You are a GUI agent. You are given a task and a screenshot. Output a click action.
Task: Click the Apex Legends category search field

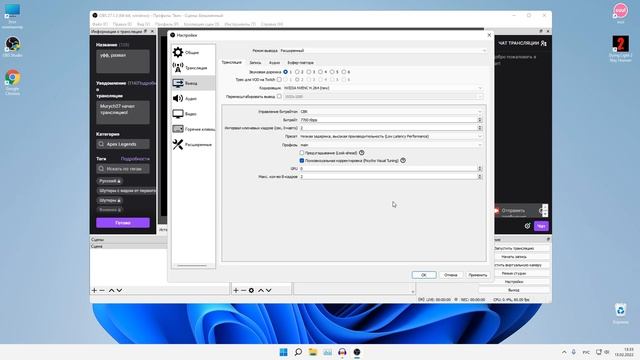(x=123, y=144)
